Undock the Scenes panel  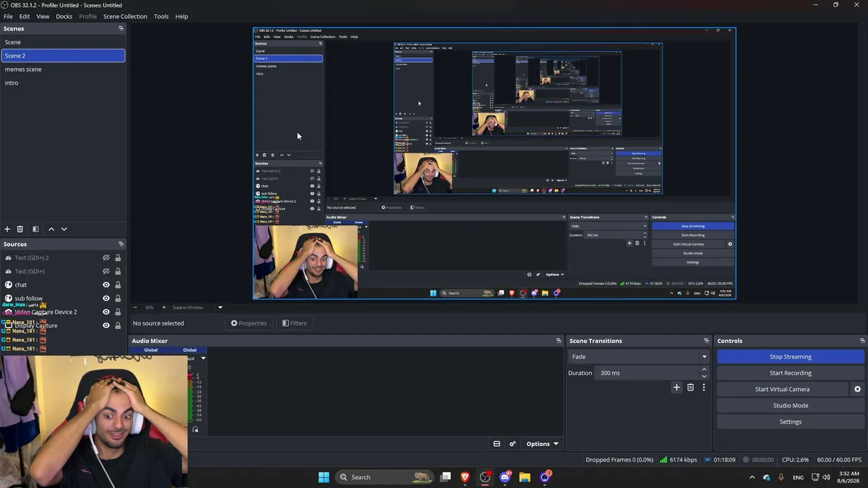point(121,28)
